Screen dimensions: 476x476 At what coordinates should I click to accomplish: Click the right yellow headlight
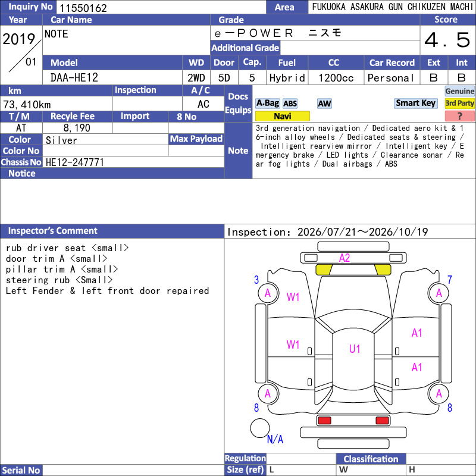pos(383,270)
